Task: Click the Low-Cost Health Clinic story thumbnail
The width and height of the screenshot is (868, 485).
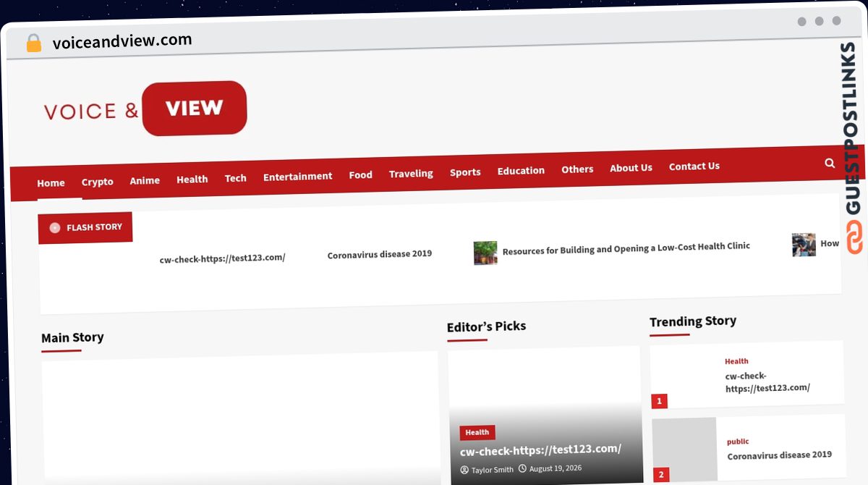Action: pyautogui.click(x=485, y=253)
